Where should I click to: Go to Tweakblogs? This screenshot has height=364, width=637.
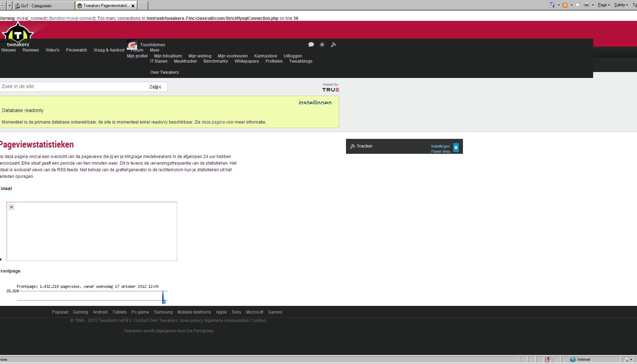[301, 61]
